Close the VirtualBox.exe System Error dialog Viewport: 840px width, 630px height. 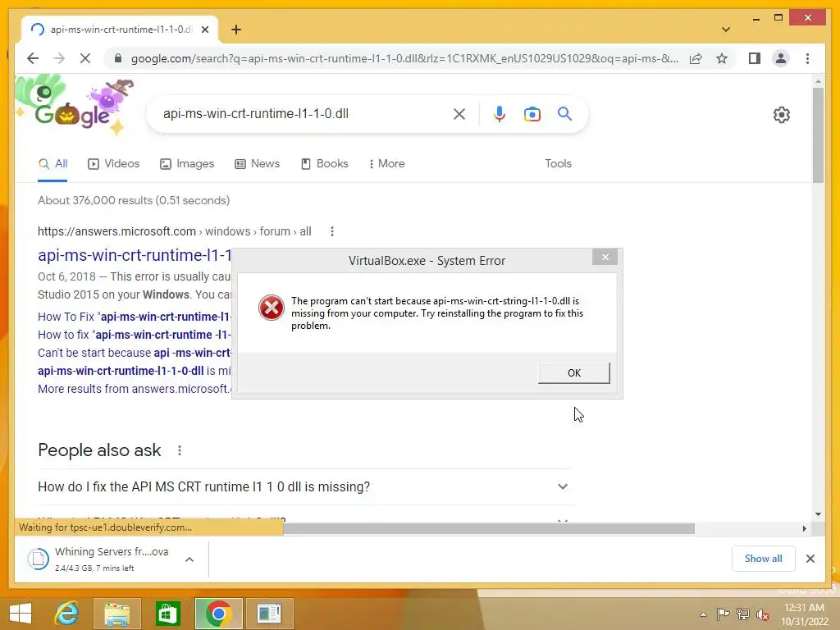605,257
